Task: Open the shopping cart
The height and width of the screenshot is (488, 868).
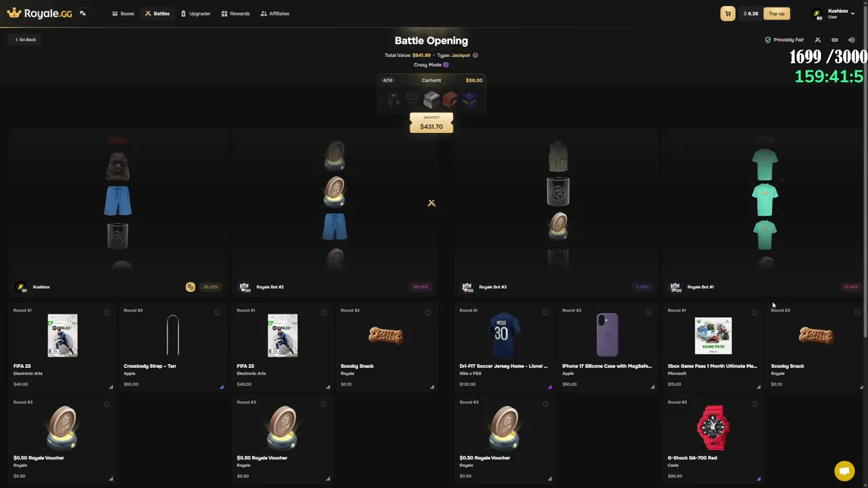Action: coord(728,14)
